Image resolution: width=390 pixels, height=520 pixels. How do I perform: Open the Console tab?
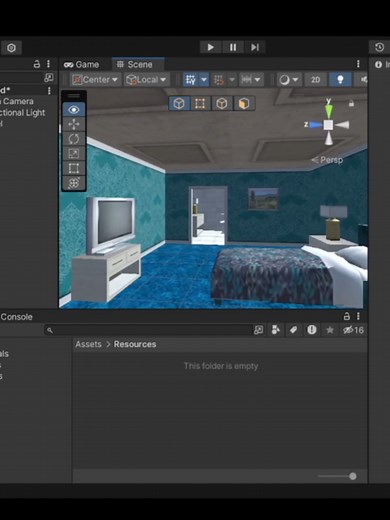(x=17, y=317)
